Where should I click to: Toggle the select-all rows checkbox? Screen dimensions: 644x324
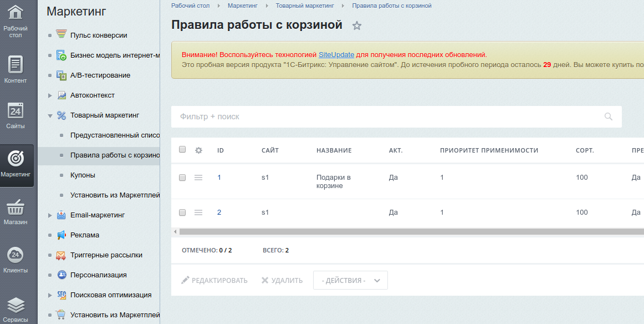point(182,150)
